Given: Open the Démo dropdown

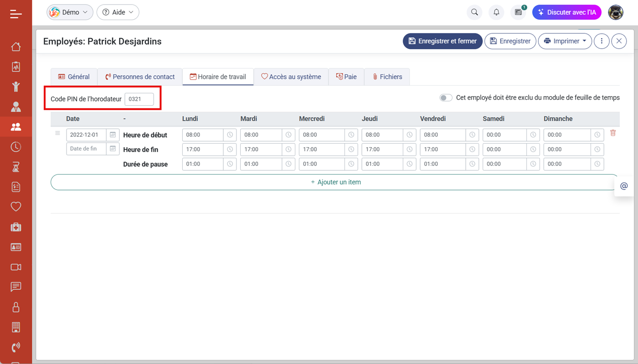Looking at the screenshot, I should [x=70, y=12].
